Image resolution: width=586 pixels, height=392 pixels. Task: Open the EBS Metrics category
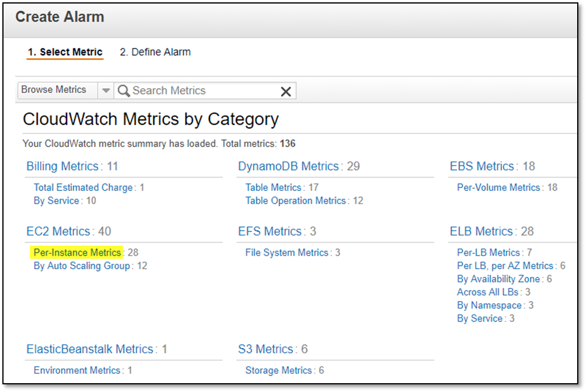[482, 166]
